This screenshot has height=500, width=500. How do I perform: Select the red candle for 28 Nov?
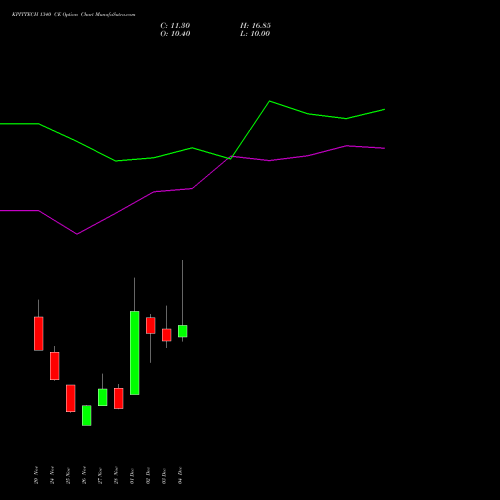(x=119, y=398)
